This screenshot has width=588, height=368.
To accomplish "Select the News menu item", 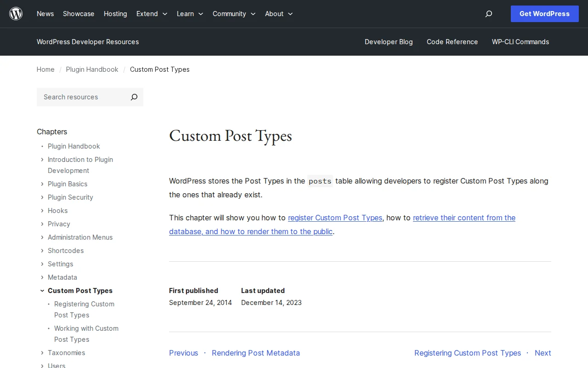I will (x=45, y=14).
